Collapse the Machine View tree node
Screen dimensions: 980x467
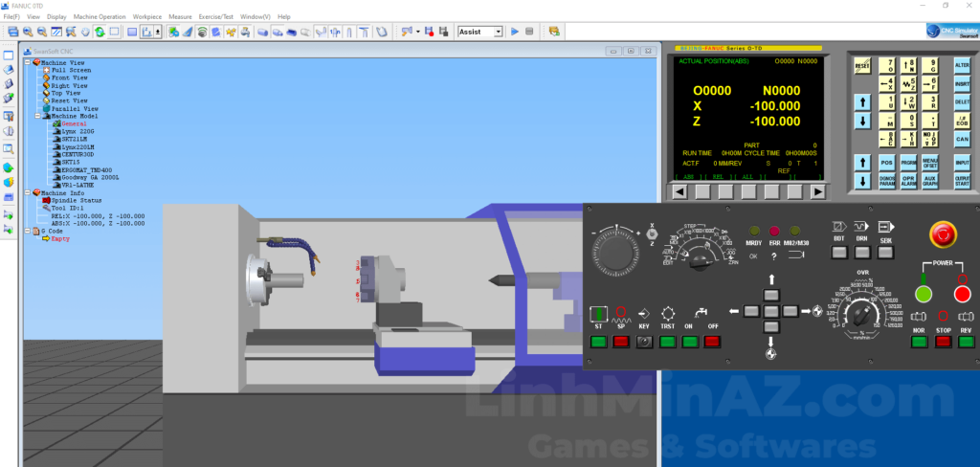tap(28, 62)
